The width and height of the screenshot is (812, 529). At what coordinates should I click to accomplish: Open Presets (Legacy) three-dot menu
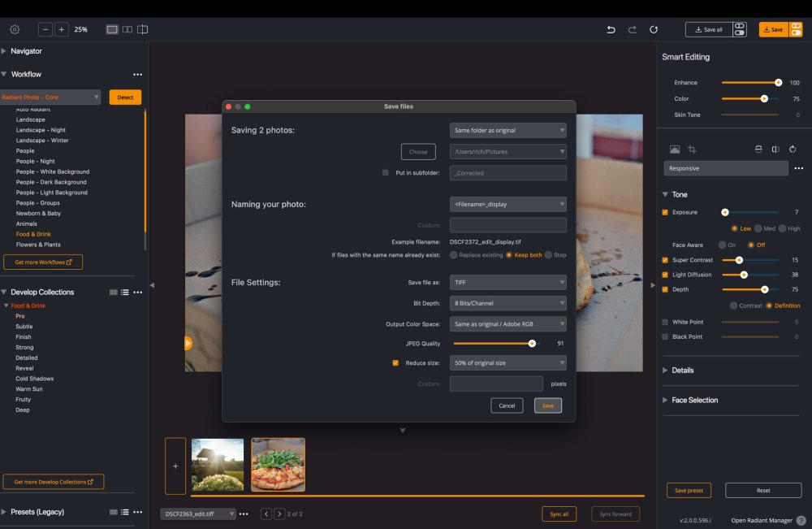coord(137,512)
